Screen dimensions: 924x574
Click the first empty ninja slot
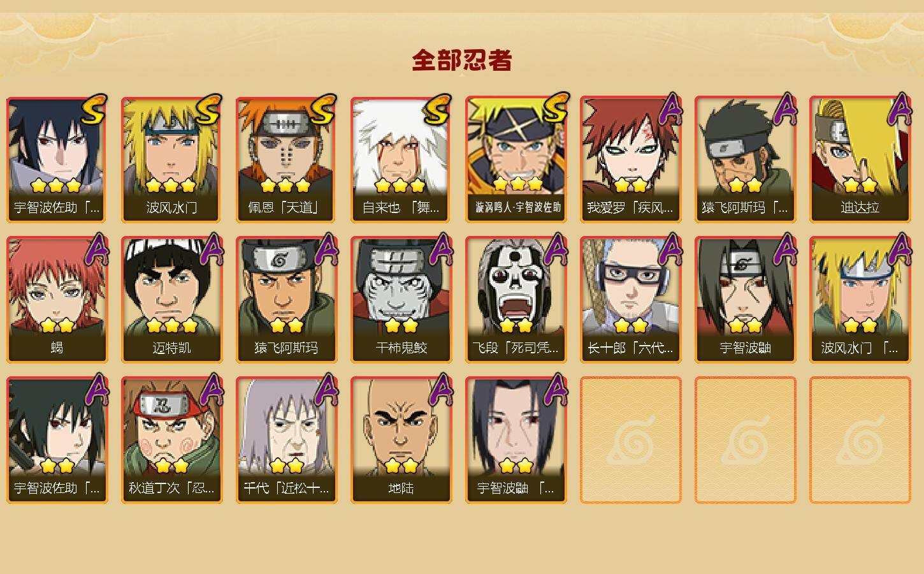click(x=630, y=439)
